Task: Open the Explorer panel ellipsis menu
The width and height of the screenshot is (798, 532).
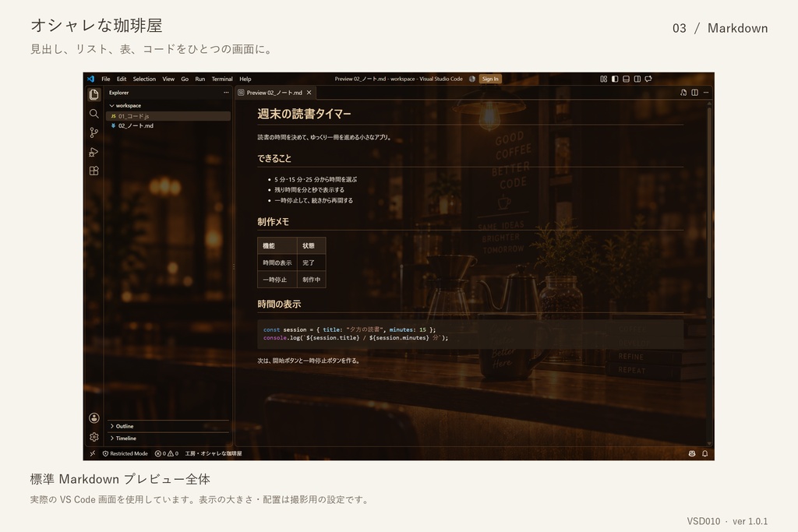Action: point(226,93)
